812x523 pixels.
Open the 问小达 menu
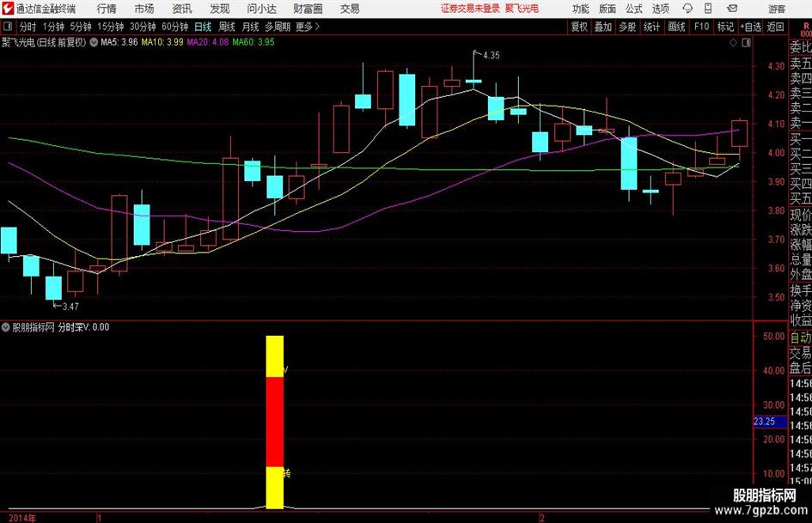261,9
